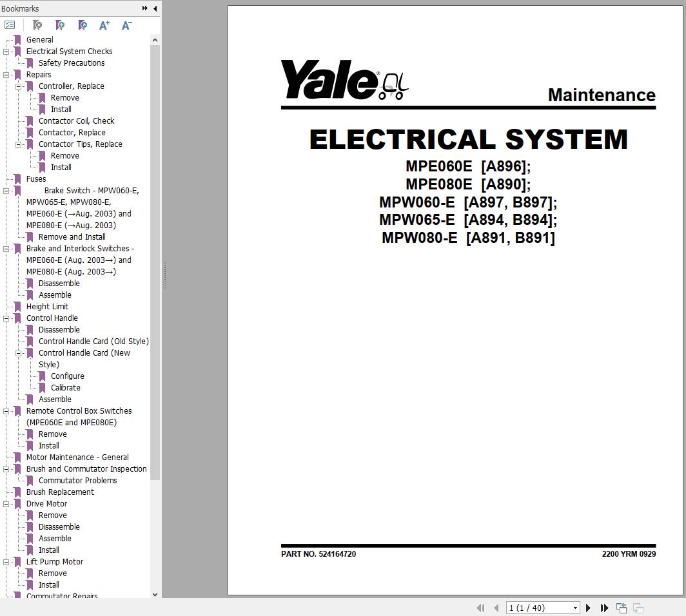Select the Drive Motor bookmark
The image size is (686, 616).
(x=46, y=503)
